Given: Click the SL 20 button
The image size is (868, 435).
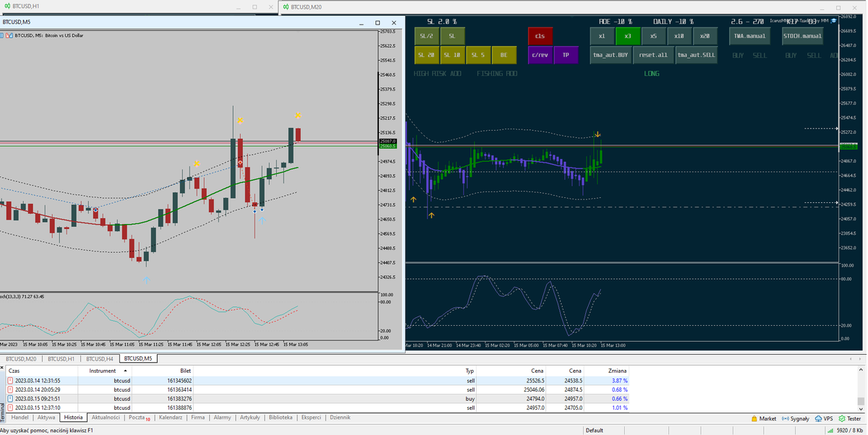Looking at the screenshot, I should click(425, 55).
